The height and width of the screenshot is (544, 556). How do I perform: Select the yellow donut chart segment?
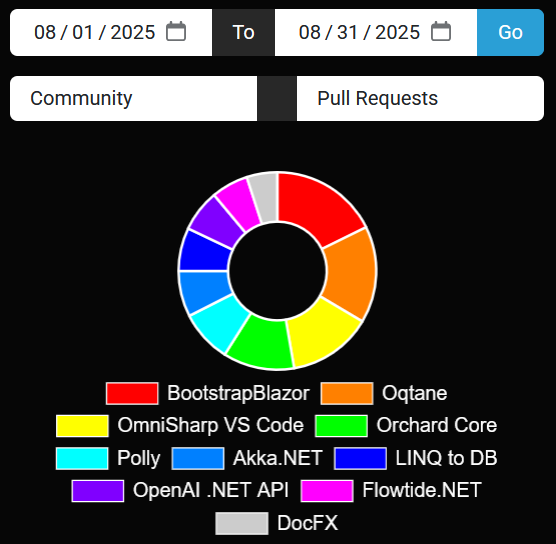tap(323, 334)
